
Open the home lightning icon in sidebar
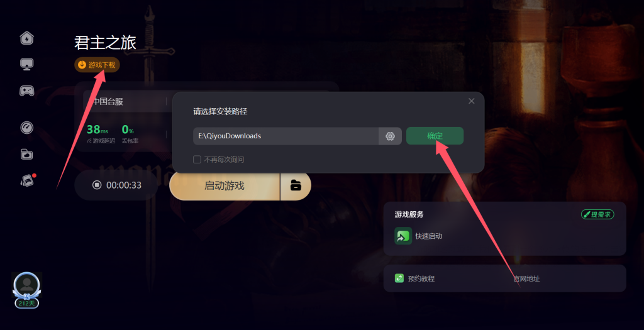pos(26,38)
